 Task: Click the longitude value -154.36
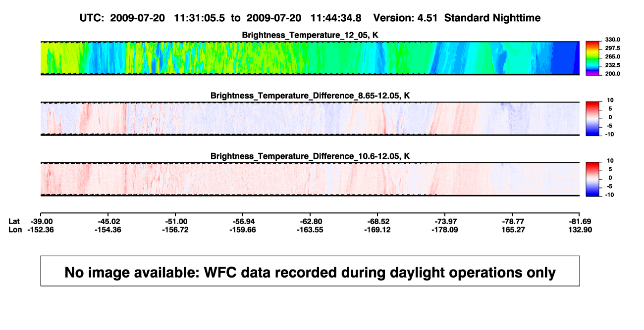[x=108, y=230]
